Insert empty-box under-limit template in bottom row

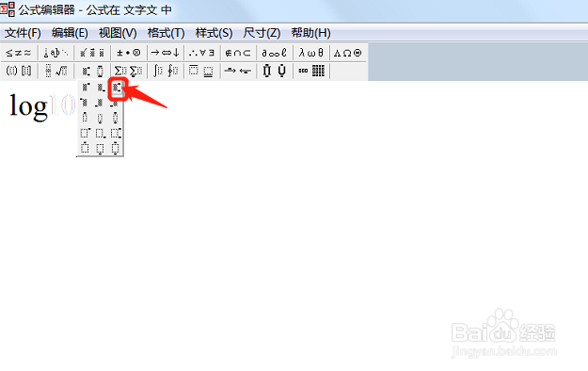pos(100,148)
